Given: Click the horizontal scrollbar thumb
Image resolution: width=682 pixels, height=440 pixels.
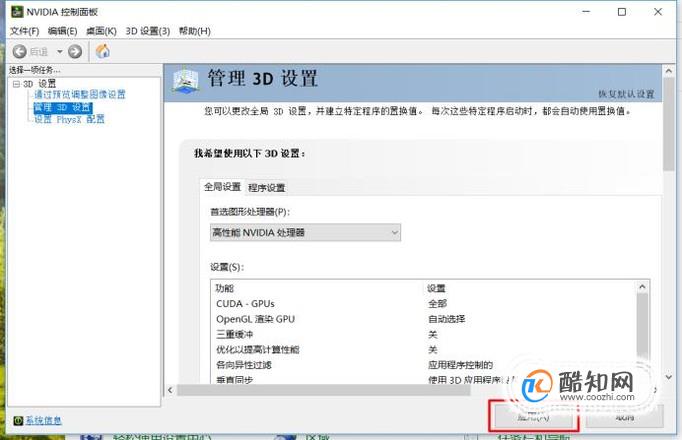Looking at the screenshot, I should (324, 390).
